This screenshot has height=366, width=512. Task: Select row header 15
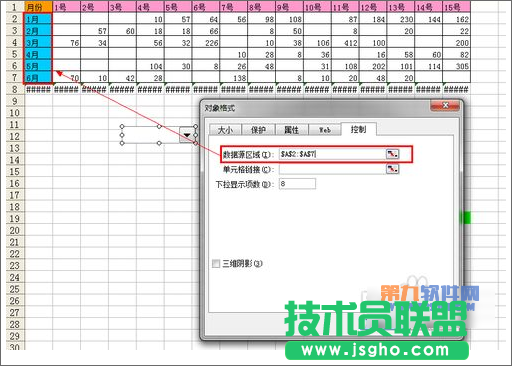click(x=14, y=171)
